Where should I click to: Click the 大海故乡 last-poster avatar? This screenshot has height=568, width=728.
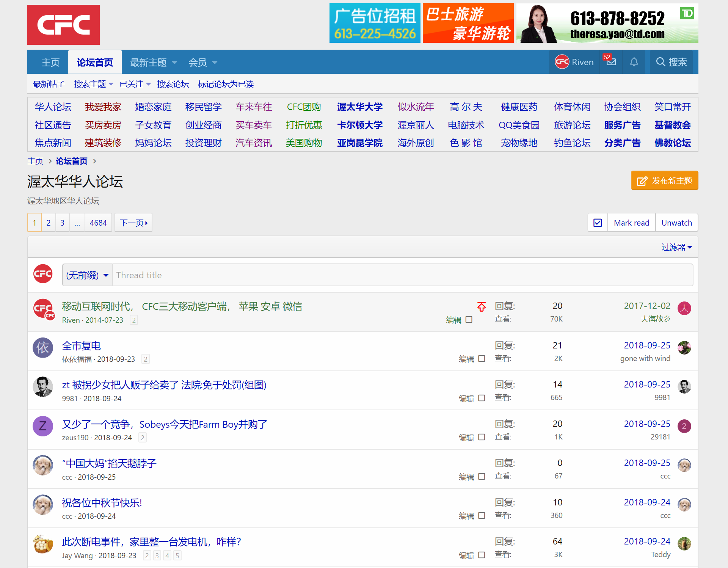click(x=684, y=308)
